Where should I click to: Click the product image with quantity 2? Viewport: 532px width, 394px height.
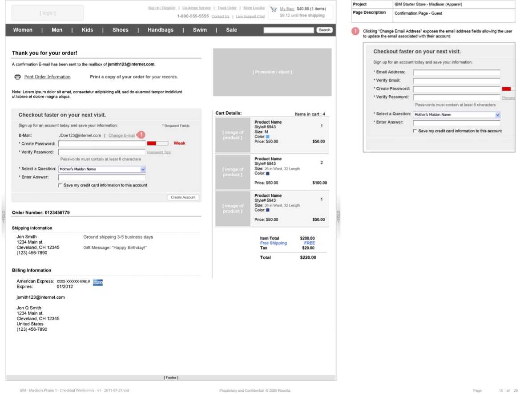[x=233, y=172]
